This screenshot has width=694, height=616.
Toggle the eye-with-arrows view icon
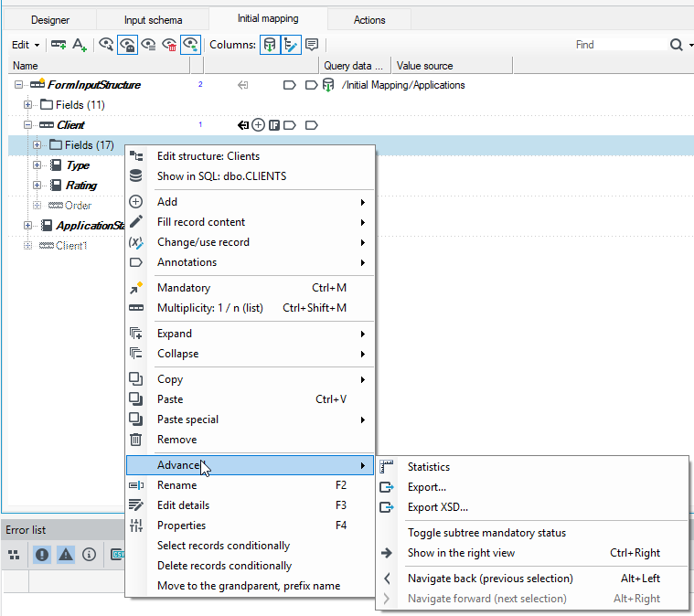coord(191,45)
